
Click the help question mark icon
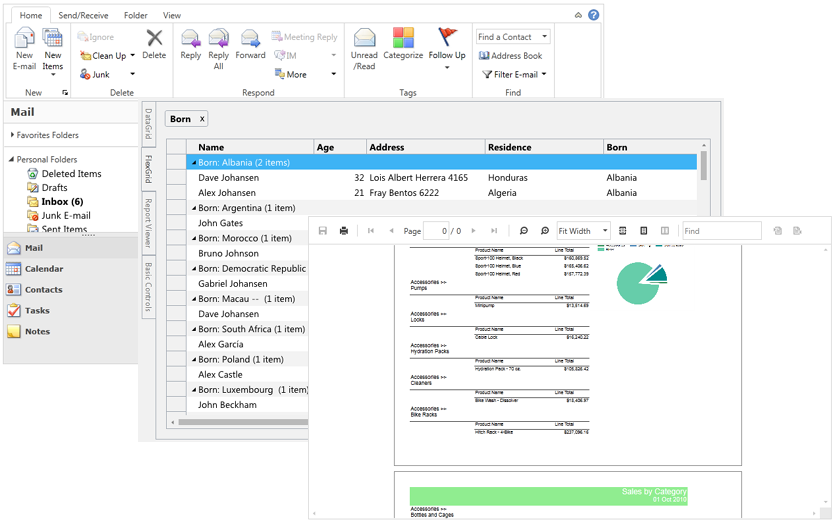point(594,15)
